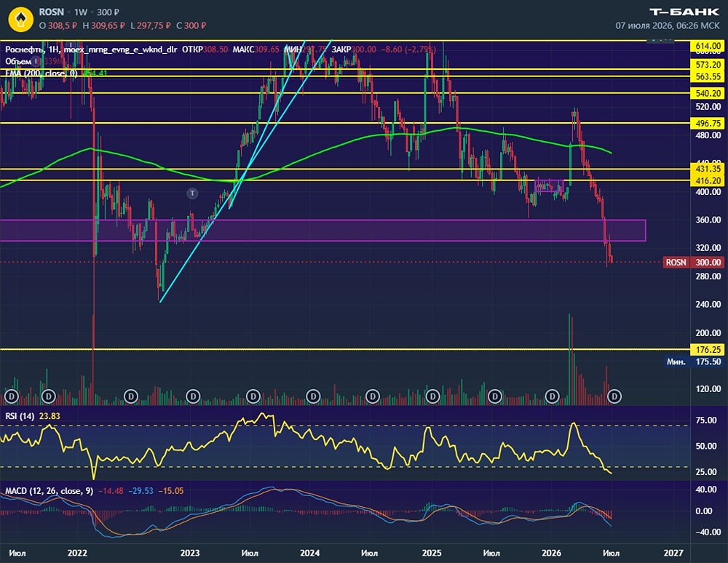Select the RSI (14) indicator legend
Screen dimensions: 728x563
click(20, 416)
